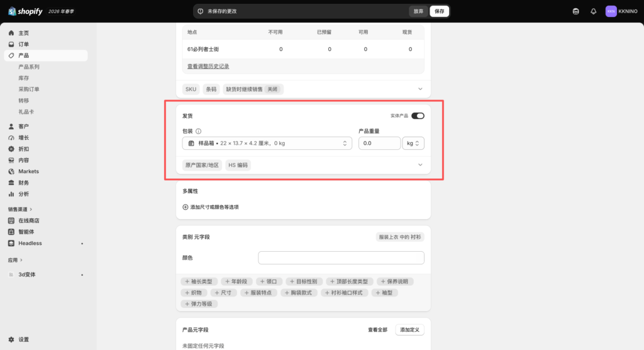This screenshot has height=350, width=644.
Task: Open the notifications bell
Action: click(x=594, y=11)
